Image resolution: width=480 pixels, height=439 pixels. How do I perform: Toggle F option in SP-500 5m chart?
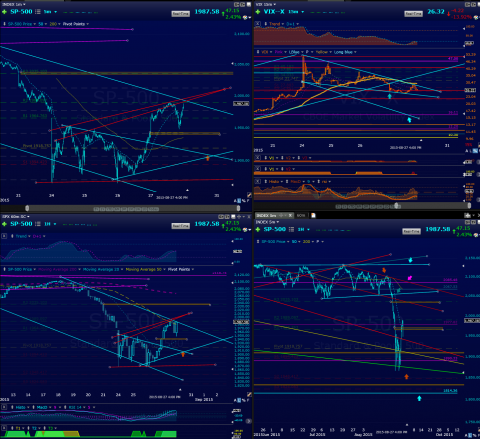click(x=248, y=201)
